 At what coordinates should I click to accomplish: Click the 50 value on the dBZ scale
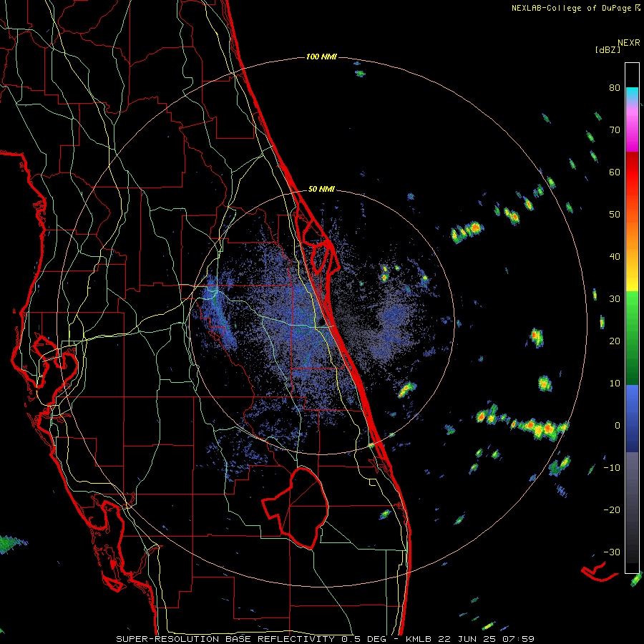[615, 215]
